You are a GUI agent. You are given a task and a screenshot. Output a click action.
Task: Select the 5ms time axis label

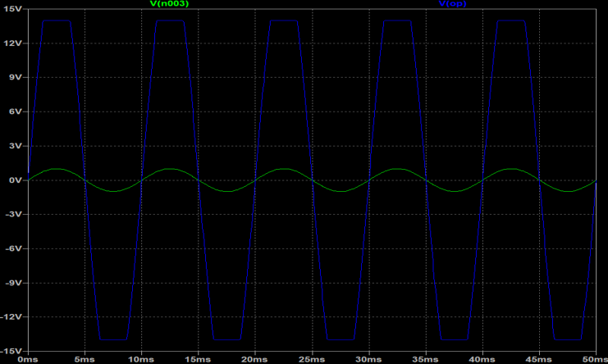click(85, 359)
